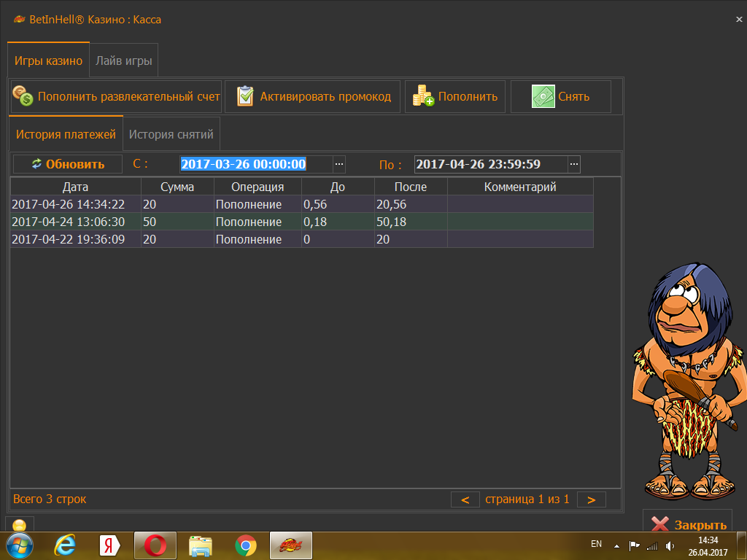Open date picker for start date
The width and height of the screenshot is (747, 560).
[339, 164]
